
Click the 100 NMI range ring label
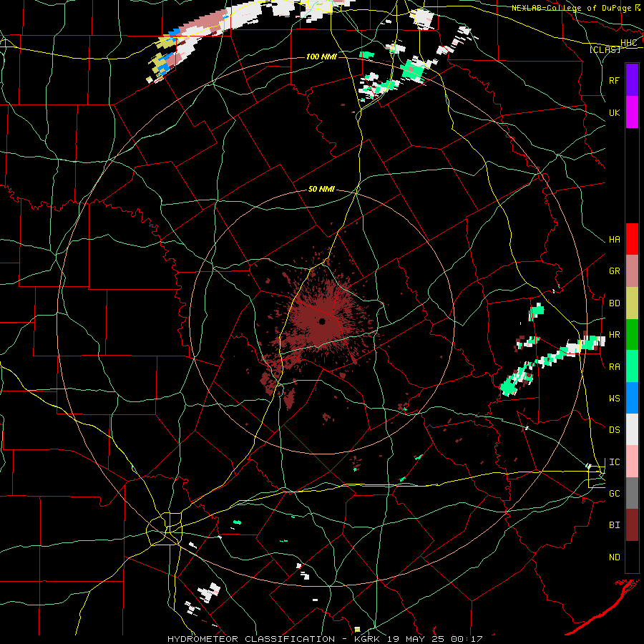321,57
